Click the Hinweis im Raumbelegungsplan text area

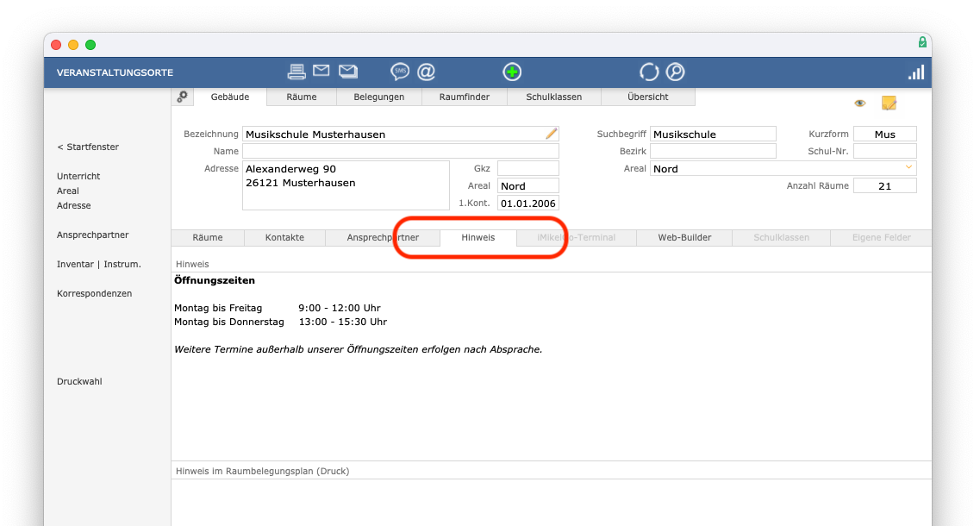coord(552,503)
